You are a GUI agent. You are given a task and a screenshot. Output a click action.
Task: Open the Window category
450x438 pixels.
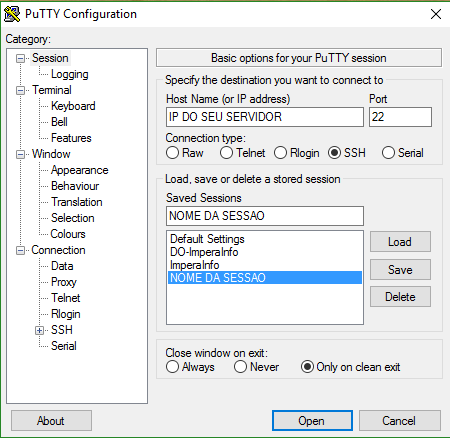[51, 154]
